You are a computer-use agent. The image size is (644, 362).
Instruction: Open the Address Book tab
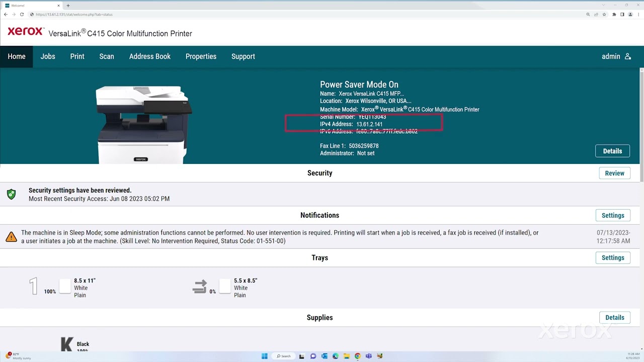[x=150, y=56]
